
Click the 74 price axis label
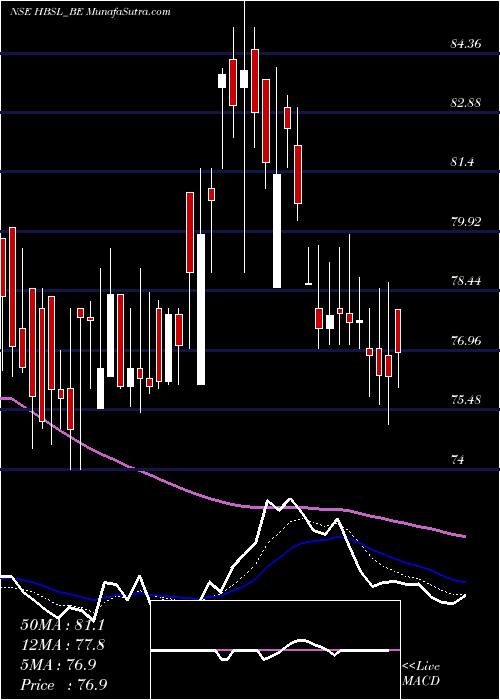coord(458,459)
